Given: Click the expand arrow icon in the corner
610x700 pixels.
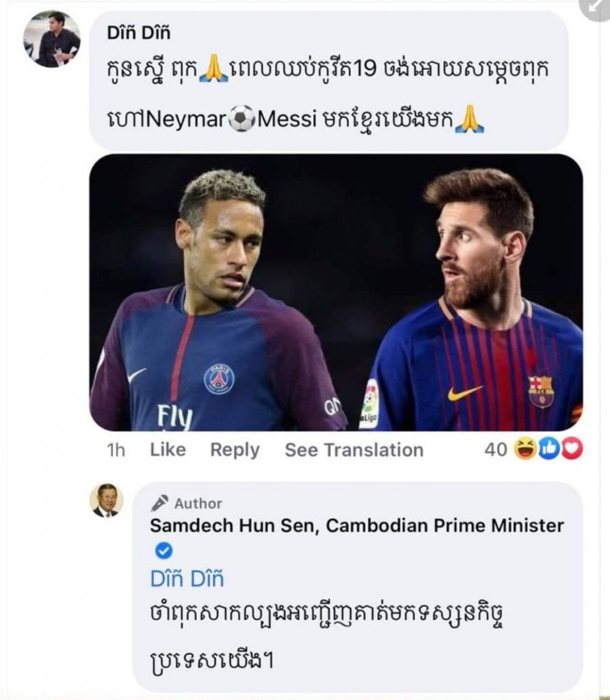Looking at the screenshot, I should tap(596, 7).
